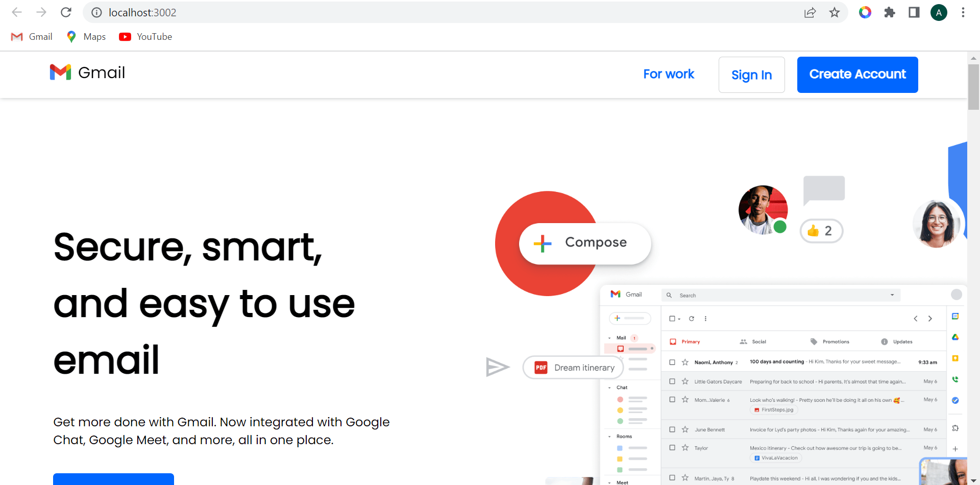The width and height of the screenshot is (980, 485).
Task: Open the select-all dropdown caret
Action: click(679, 319)
